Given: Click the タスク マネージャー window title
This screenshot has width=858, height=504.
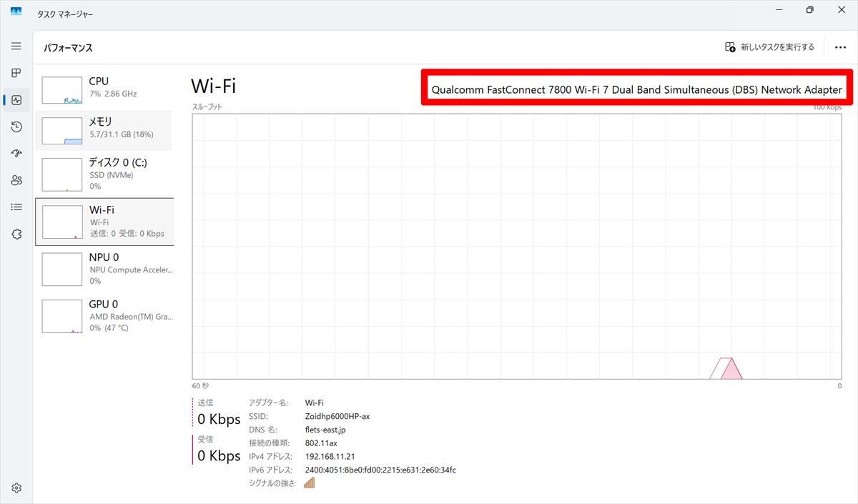Looking at the screenshot, I should pos(65,14).
